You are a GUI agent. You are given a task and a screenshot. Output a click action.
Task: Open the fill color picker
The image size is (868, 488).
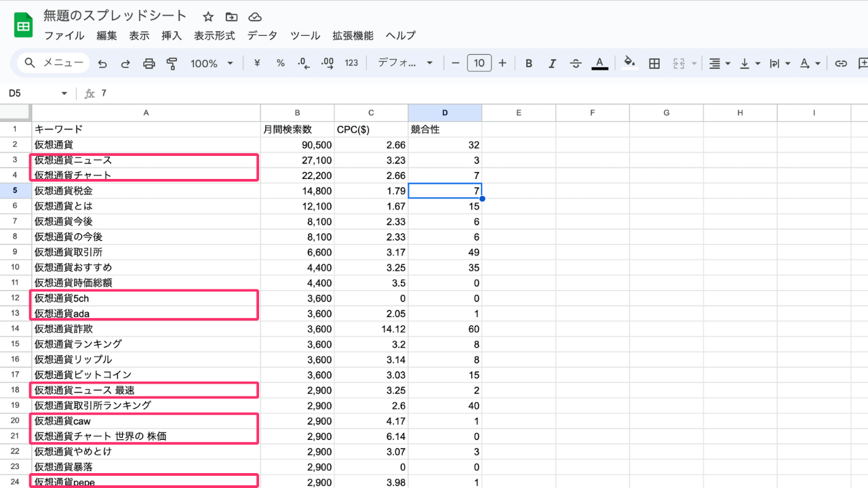point(630,63)
